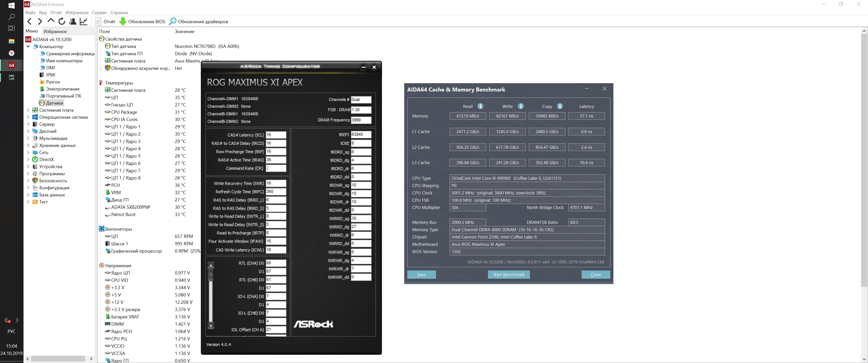Open the graph chart toolbar icon

[84, 21]
